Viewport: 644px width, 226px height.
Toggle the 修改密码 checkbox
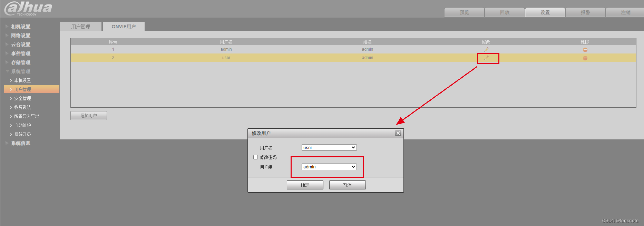[256, 157]
